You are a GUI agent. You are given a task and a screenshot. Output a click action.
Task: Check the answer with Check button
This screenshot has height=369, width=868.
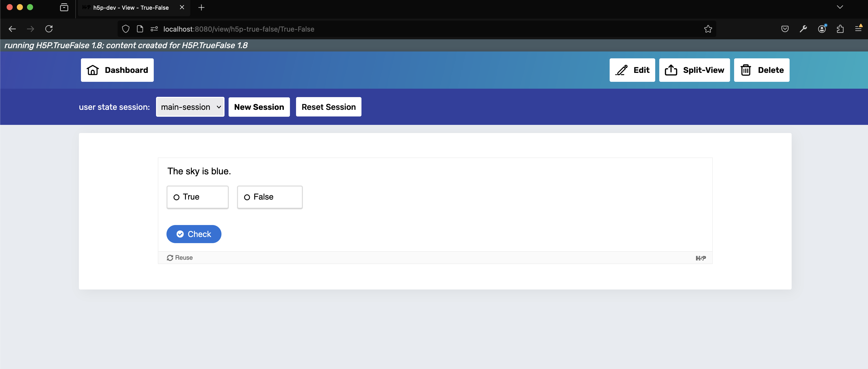[194, 234]
